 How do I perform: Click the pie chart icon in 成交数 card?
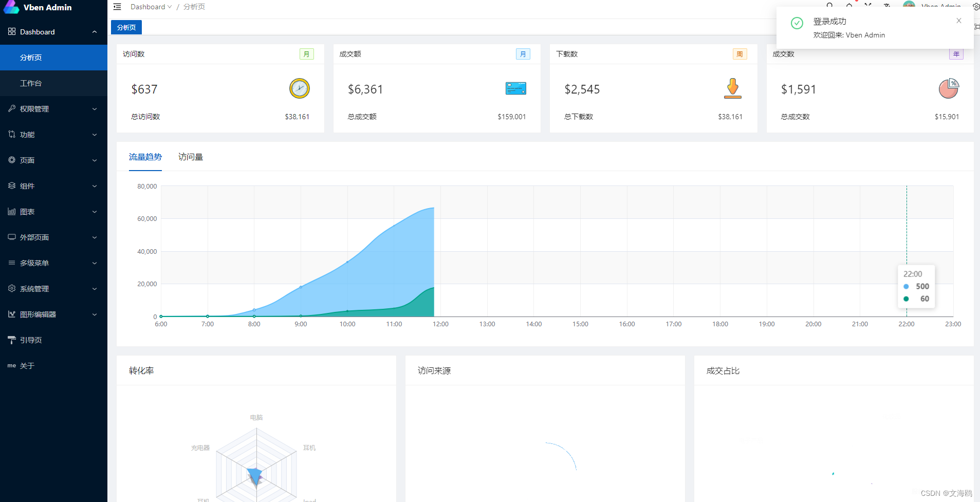[949, 88]
